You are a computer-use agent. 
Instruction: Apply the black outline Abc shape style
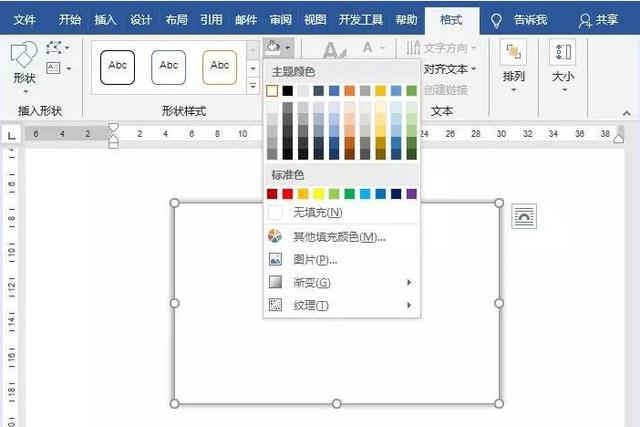click(x=118, y=67)
